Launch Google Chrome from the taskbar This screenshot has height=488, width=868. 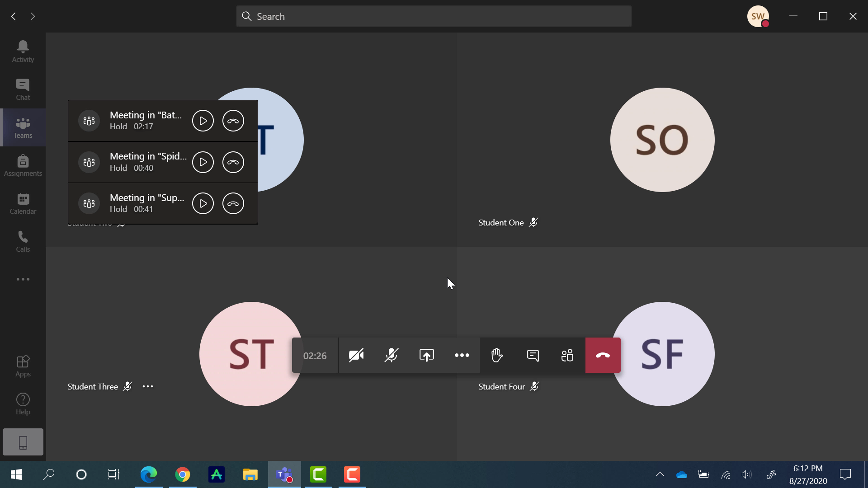183,474
